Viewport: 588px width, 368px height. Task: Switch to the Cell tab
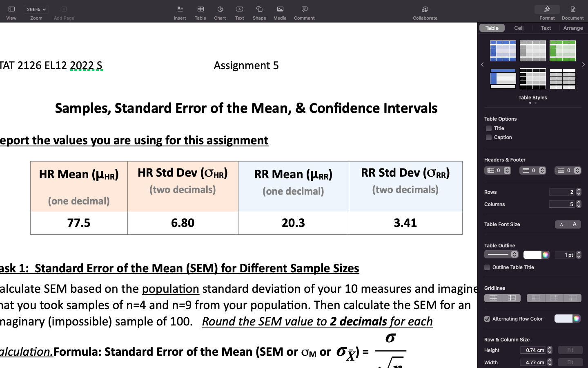point(518,28)
